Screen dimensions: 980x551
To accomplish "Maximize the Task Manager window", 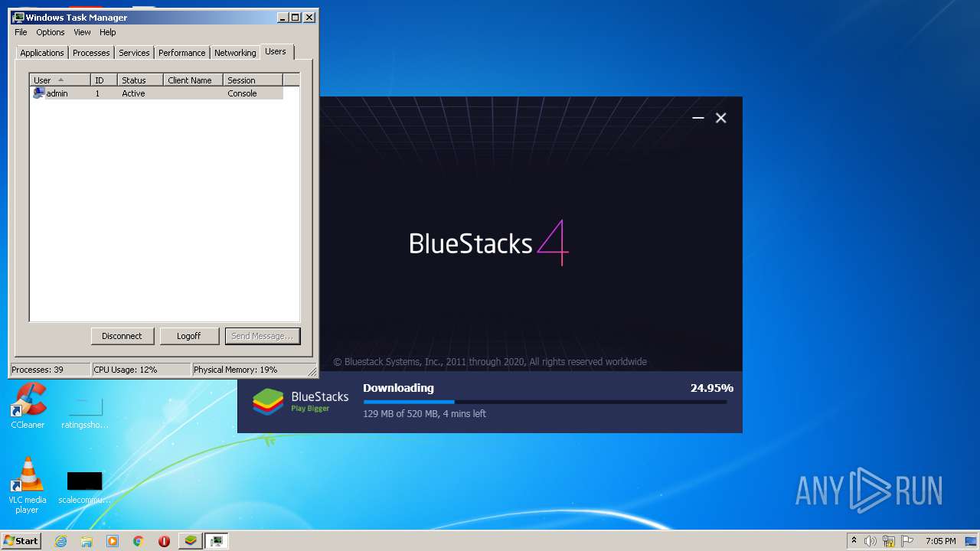I will 295,17.
